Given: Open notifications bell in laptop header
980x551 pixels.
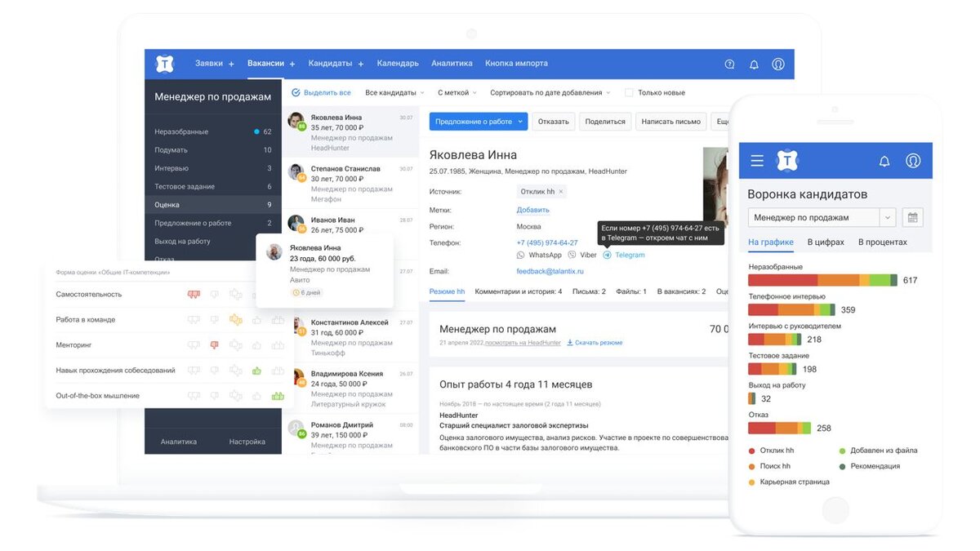Looking at the screenshot, I should pos(754,64).
